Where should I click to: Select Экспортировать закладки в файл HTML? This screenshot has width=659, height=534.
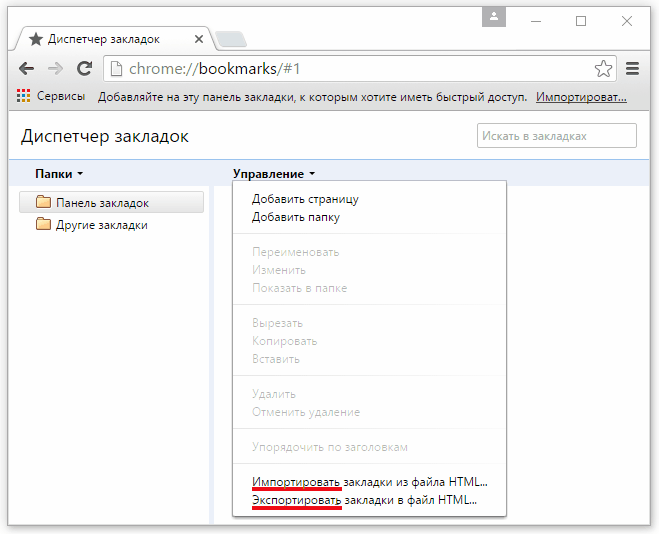pos(364,499)
